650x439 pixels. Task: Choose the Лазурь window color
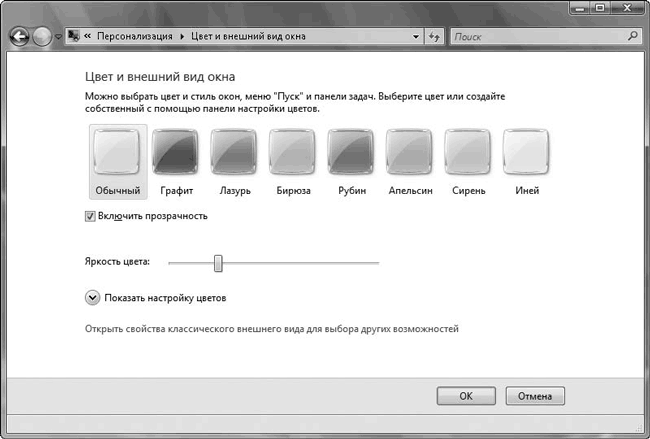234,153
